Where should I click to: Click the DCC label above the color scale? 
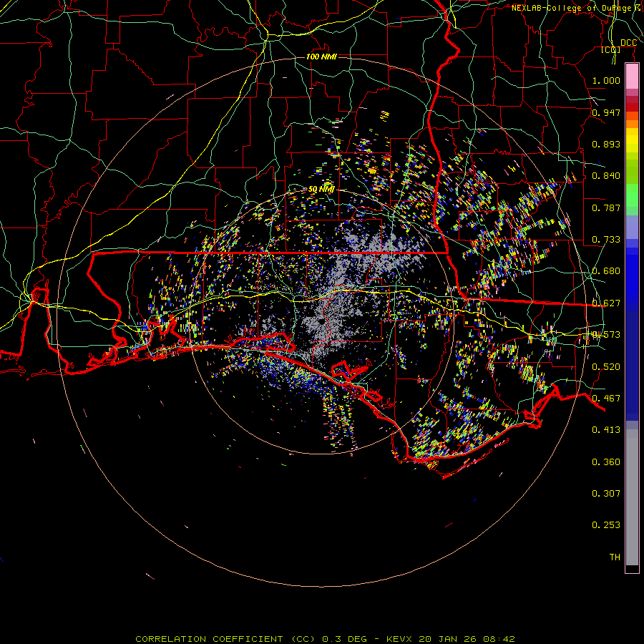(x=628, y=43)
